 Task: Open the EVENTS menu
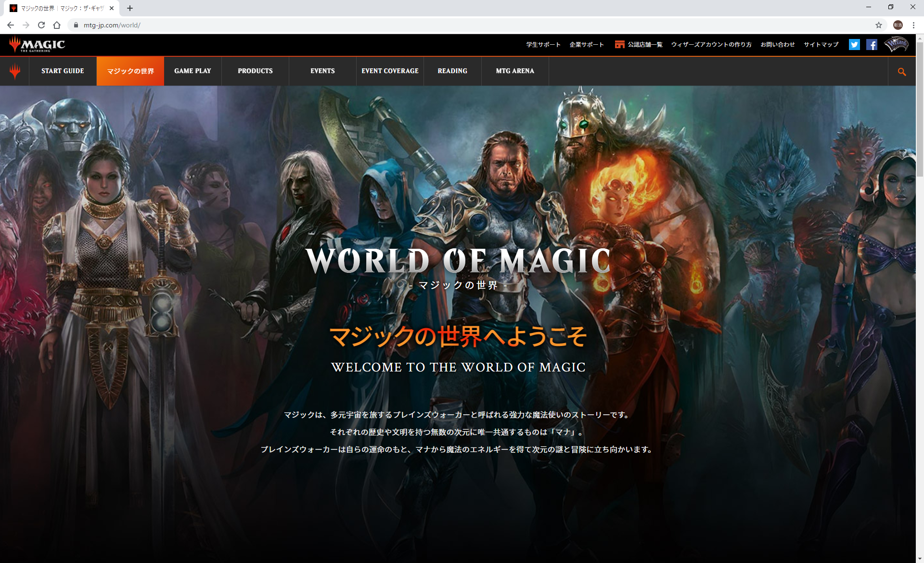tap(322, 71)
